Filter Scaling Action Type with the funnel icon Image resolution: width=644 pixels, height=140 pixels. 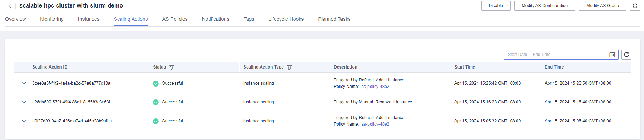290,67
